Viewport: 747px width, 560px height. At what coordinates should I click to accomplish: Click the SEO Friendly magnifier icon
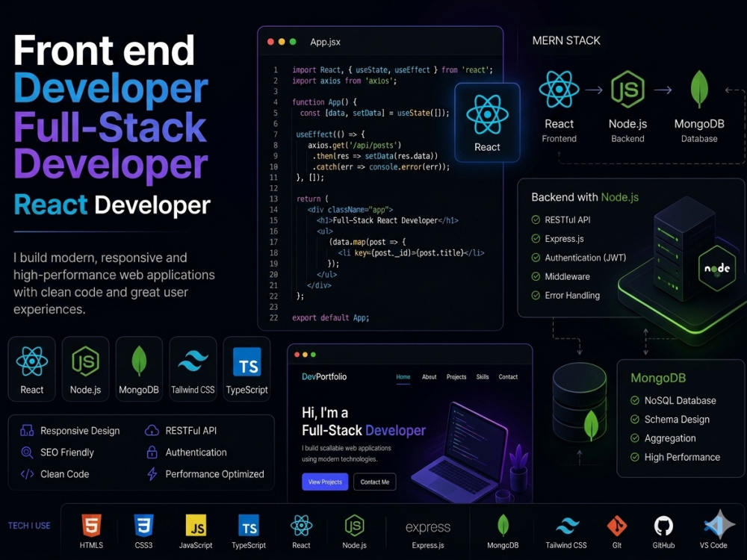pos(27,452)
